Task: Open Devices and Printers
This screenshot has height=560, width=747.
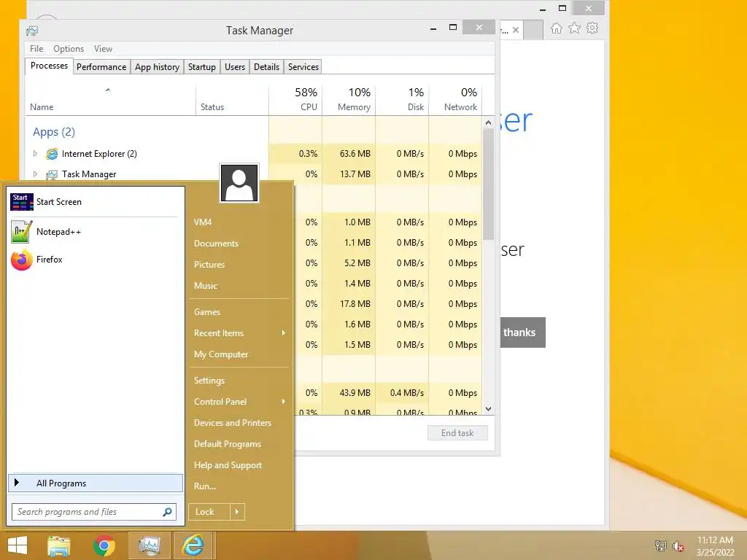Action: click(x=233, y=423)
